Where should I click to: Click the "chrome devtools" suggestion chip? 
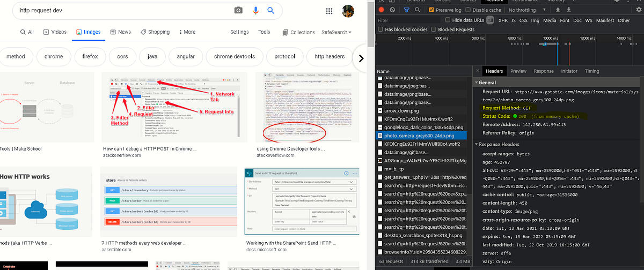click(x=234, y=57)
